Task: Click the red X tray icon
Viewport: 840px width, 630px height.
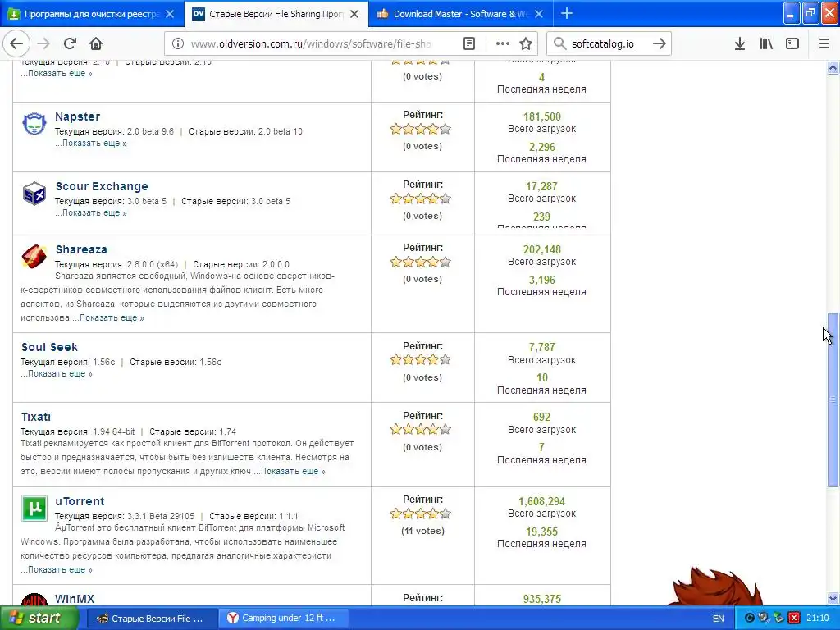Action: [794, 619]
